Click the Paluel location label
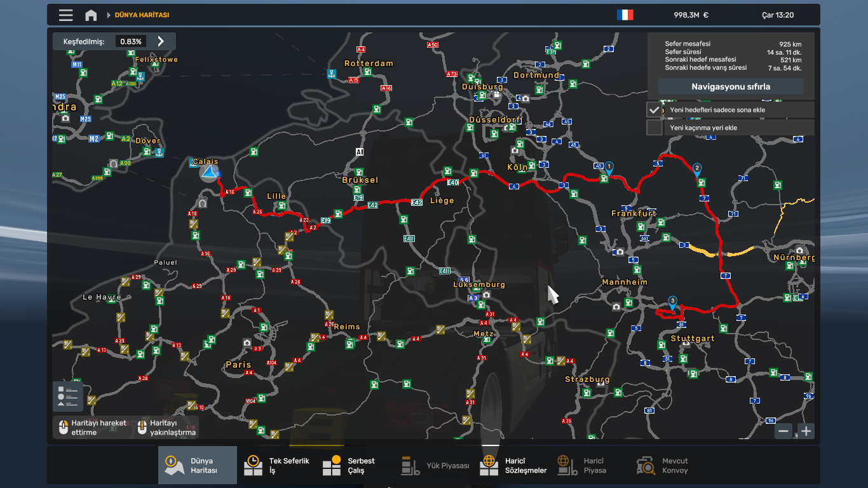The width and height of the screenshot is (868, 488). (x=166, y=262)
